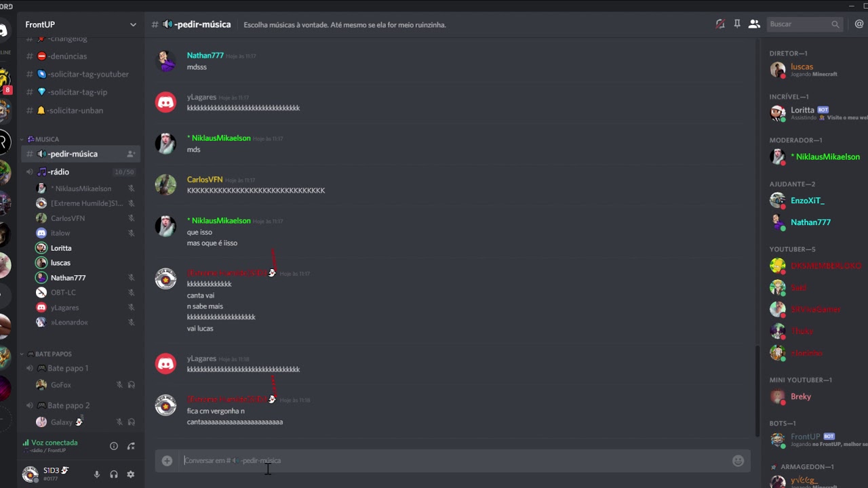
Task: Collapse the BATE PAPOS category
Action: [53, 354]
